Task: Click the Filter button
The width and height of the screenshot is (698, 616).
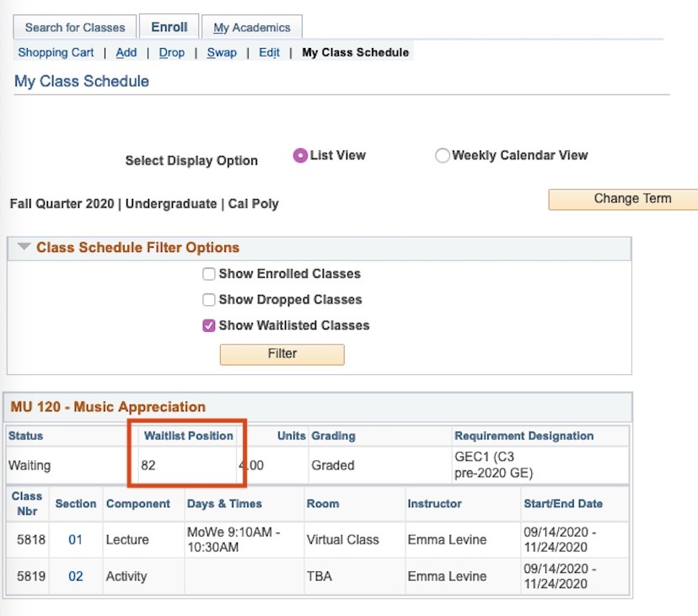Action: click(x=282, y=354)
